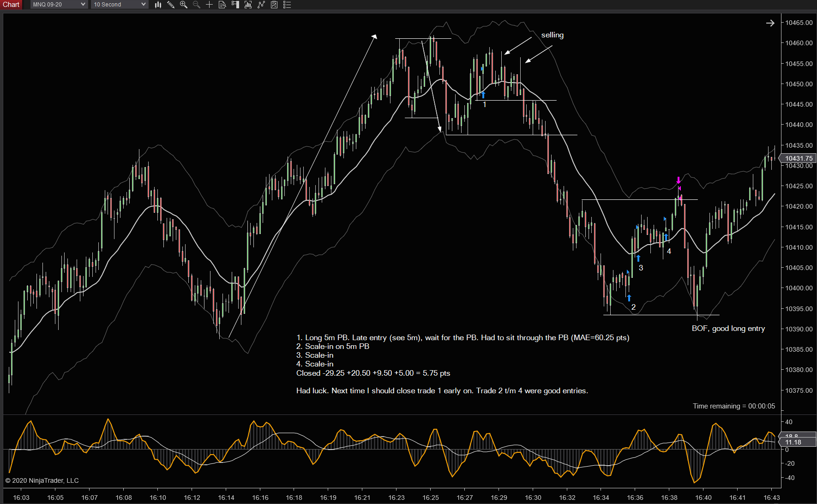The height and width of the screenshot is (504, 817).
Task: Open the data box icon
Action: pos(222,5)
